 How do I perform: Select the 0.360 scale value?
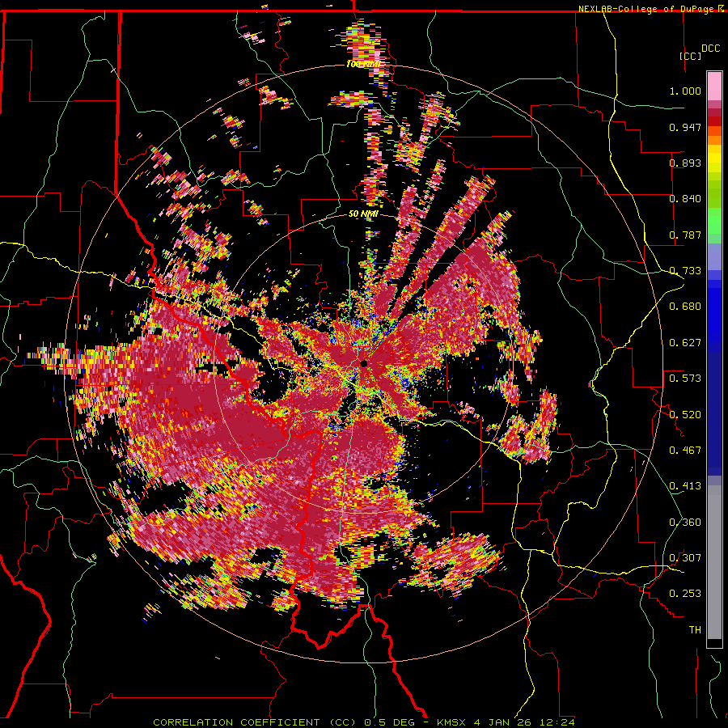[x=685, y=523]
